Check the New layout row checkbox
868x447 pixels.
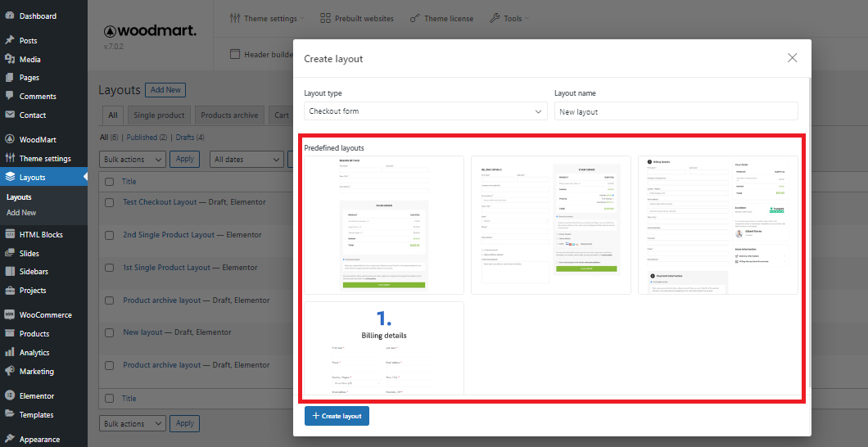[x=110, y=332]
